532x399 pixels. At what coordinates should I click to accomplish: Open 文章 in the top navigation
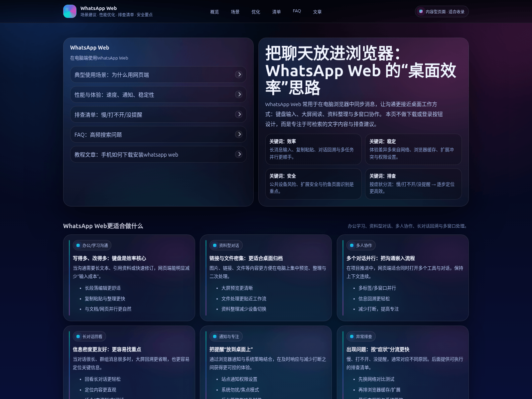[x=317, y=12]
